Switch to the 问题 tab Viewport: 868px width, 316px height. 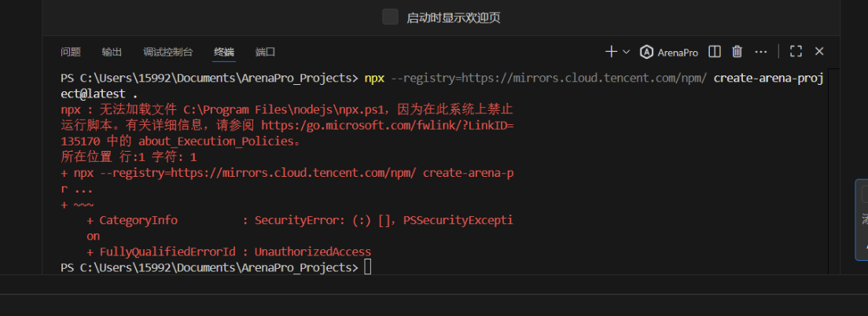point(71,53)
